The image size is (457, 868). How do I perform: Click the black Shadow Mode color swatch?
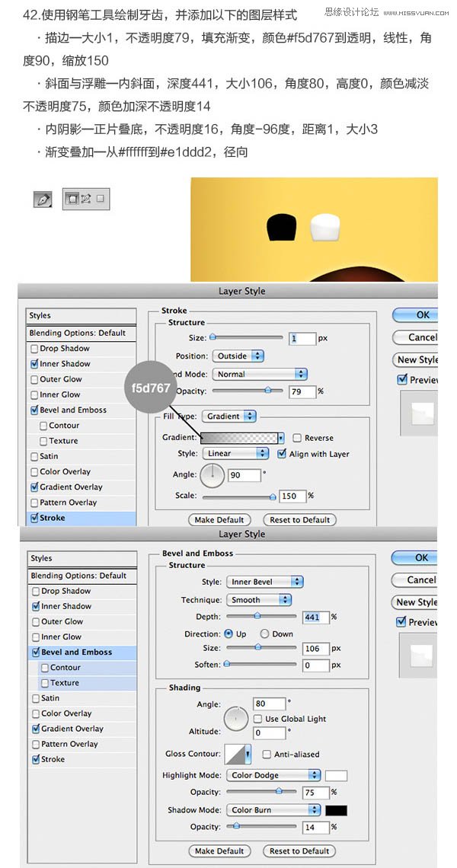coord(336,810)
